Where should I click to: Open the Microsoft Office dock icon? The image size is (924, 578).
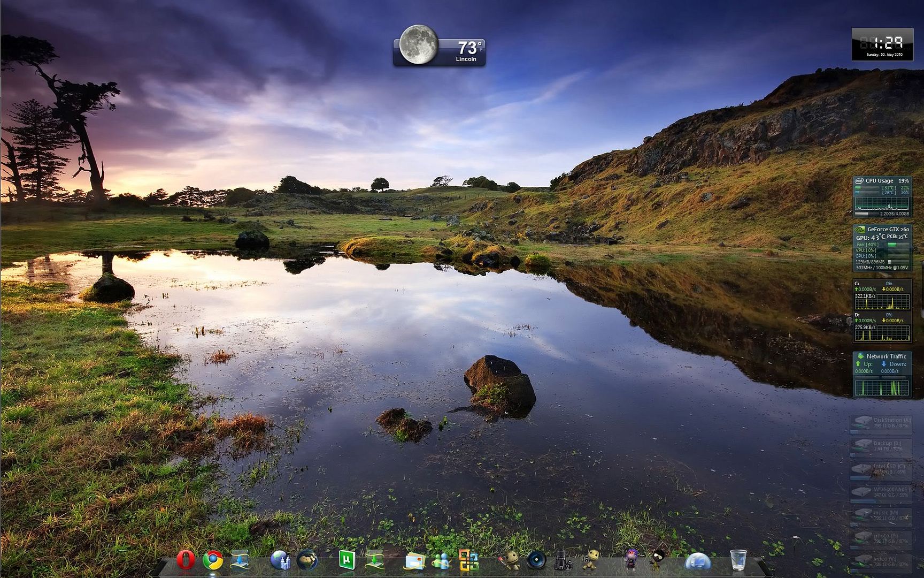(x=468, y=560)
